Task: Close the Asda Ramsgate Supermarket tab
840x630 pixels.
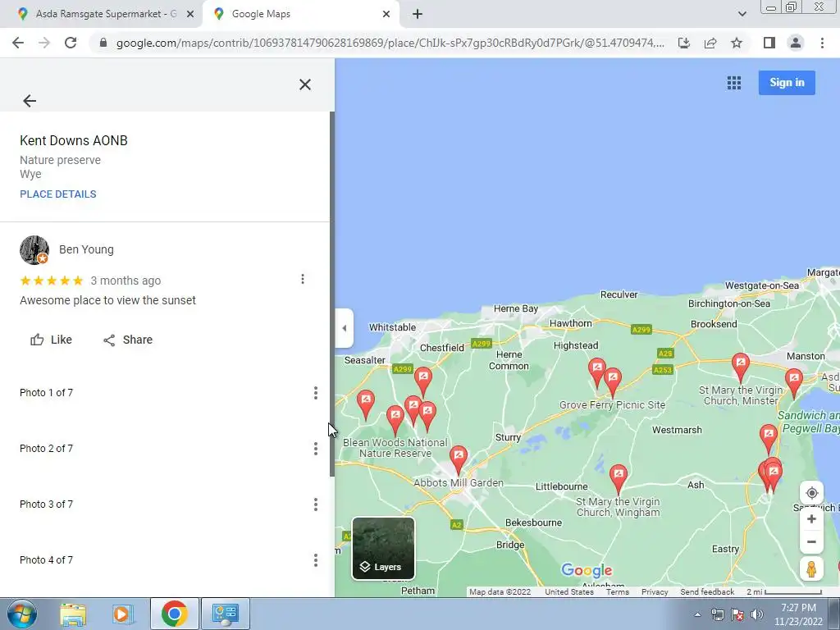Action: (190, 14)
